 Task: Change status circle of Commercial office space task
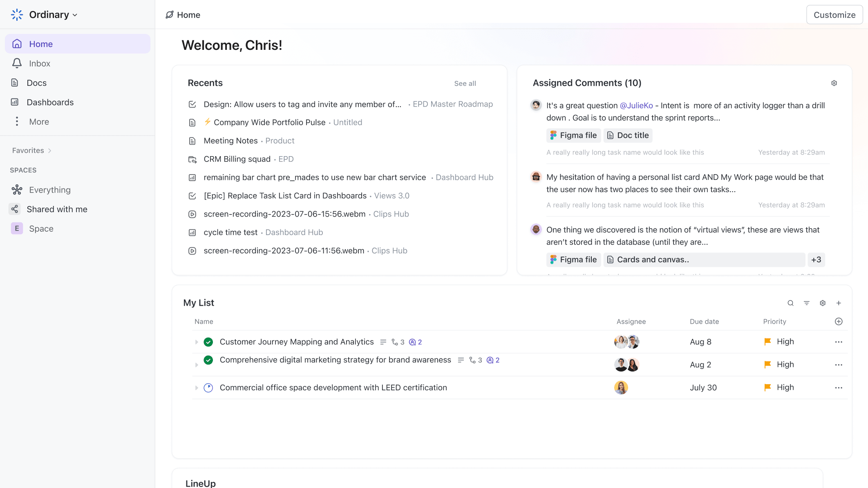[x=208, y=387]
